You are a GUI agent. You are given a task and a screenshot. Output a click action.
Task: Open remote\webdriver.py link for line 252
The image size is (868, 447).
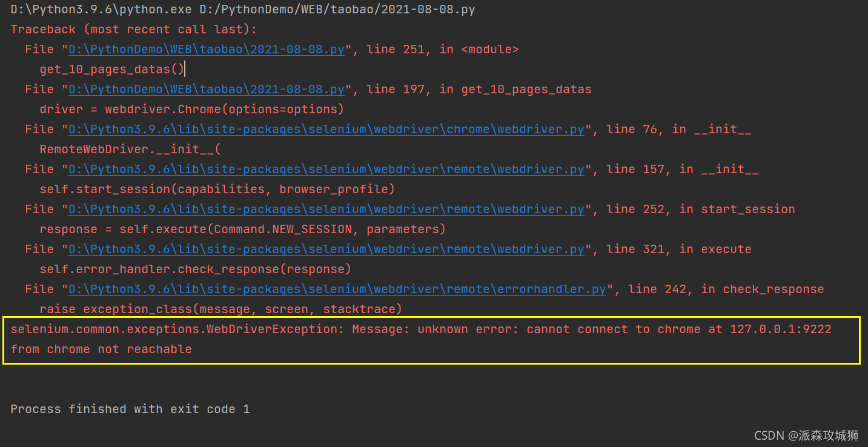[326, 210]
